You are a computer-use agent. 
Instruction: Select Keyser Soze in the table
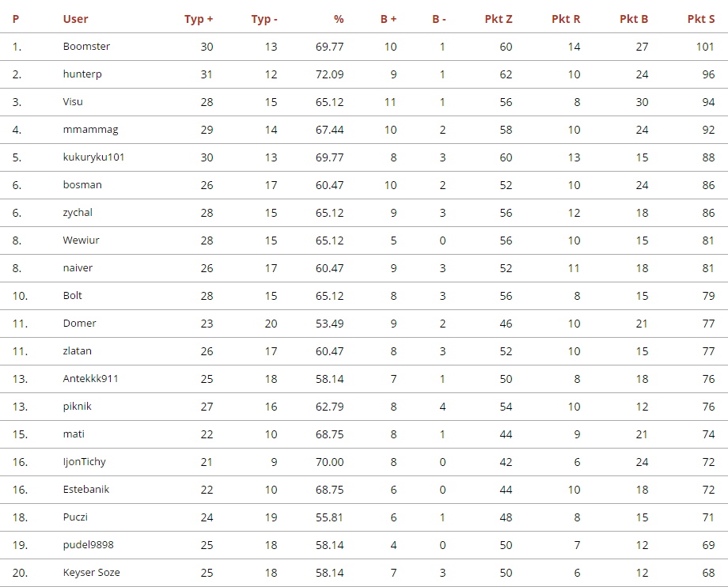point(91,573)
